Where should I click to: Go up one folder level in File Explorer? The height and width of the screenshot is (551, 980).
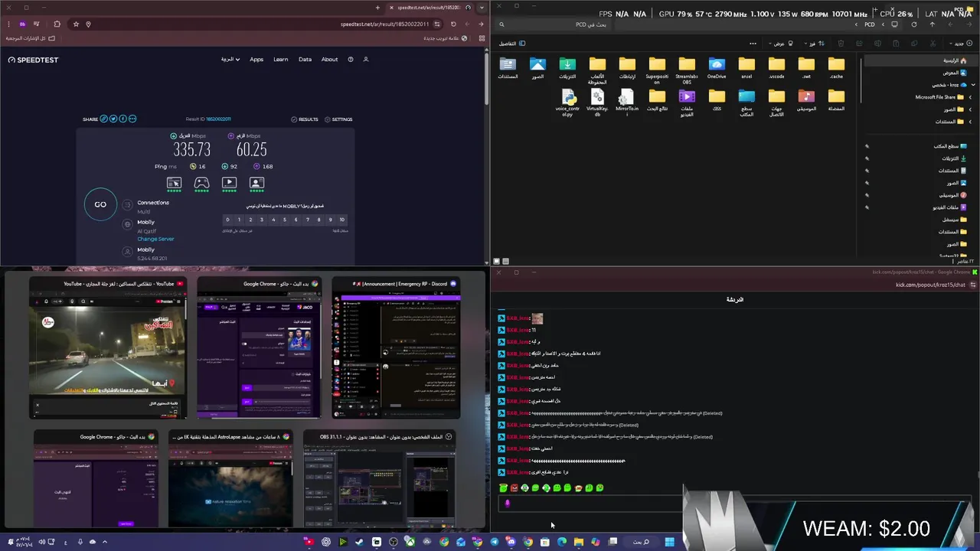932,24
